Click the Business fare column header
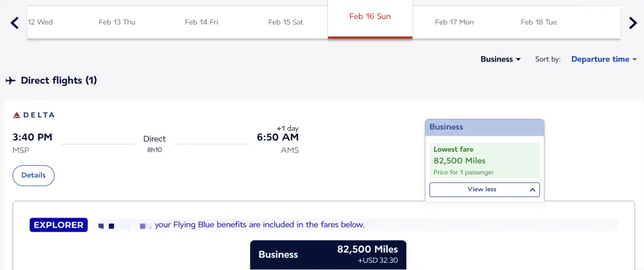Image resolution: width=644 pixels, height=270 pixels. coord(484,127)
